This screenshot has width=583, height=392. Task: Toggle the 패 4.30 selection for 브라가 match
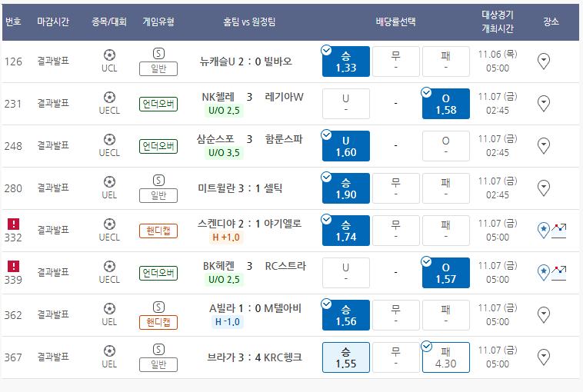446,357
